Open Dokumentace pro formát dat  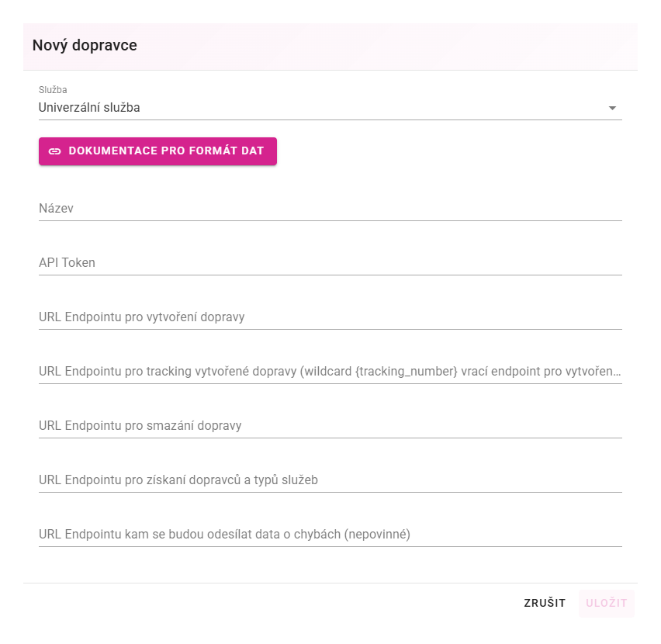(x=157, y=151)
